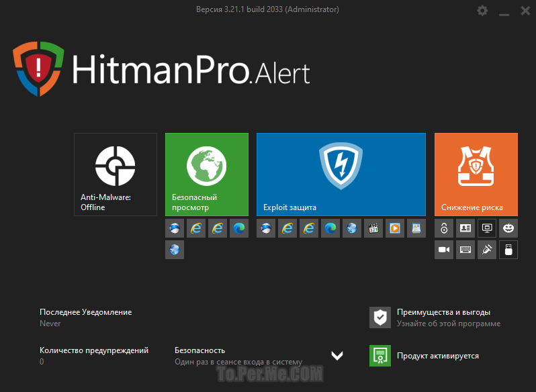Screen dimensions: 536x392
Task: Click striped sphere browser icon under Безопасный просмотр
Action: [x=175, y=228]
